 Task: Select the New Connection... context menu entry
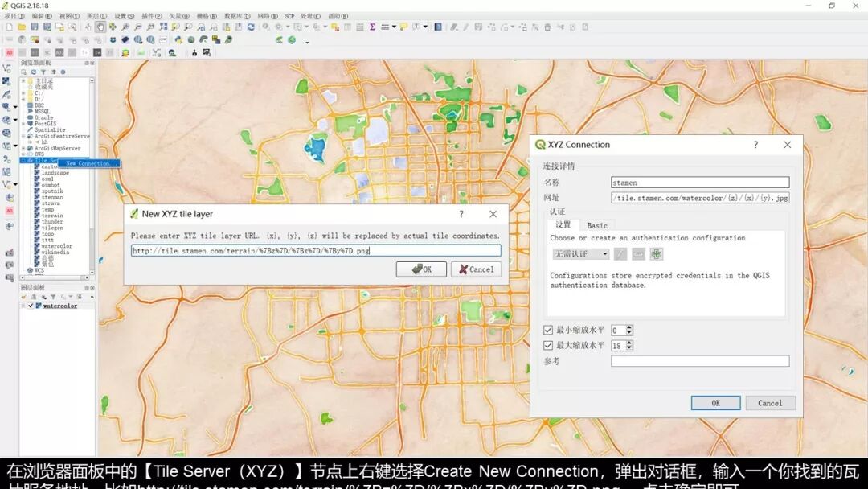click(90, 163)
